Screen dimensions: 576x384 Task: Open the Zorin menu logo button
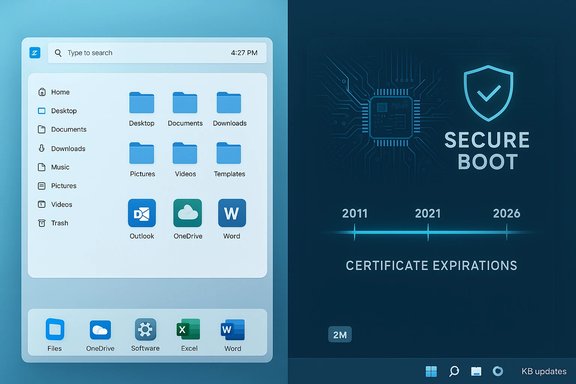tap(35, 53)
